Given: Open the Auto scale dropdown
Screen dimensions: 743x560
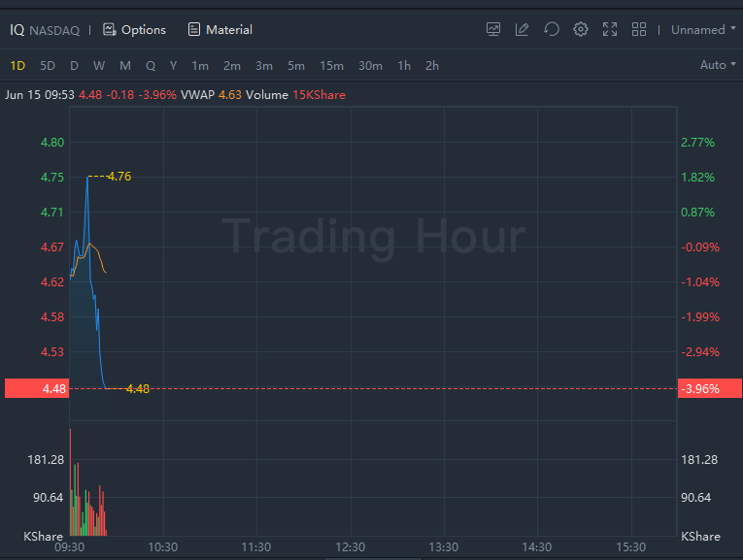Looking at the screenshot, I should point(718,65).
